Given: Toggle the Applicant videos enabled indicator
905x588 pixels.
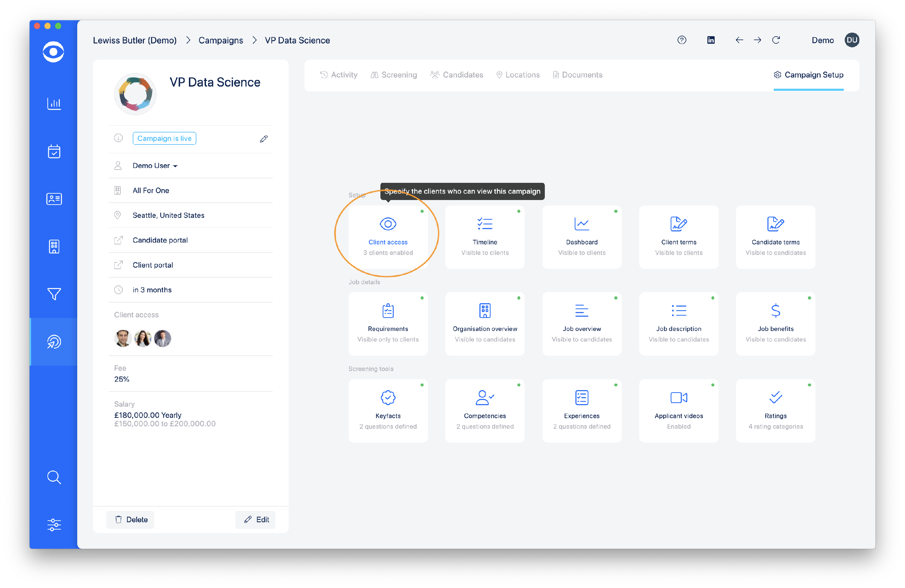Looking at the screenshot, I should pos(713,385).
